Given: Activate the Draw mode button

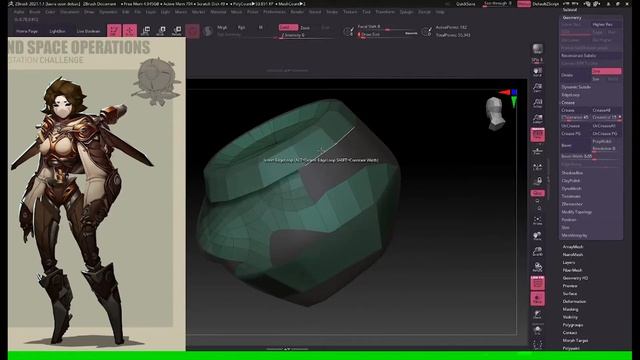Looking at the screenshot, I should pyautogui.click(x=130, y=31).
